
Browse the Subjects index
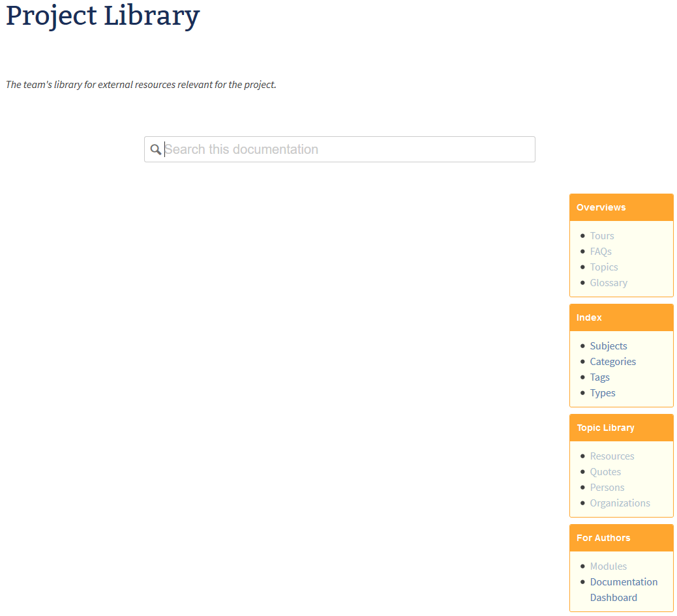tap(609, 346)
